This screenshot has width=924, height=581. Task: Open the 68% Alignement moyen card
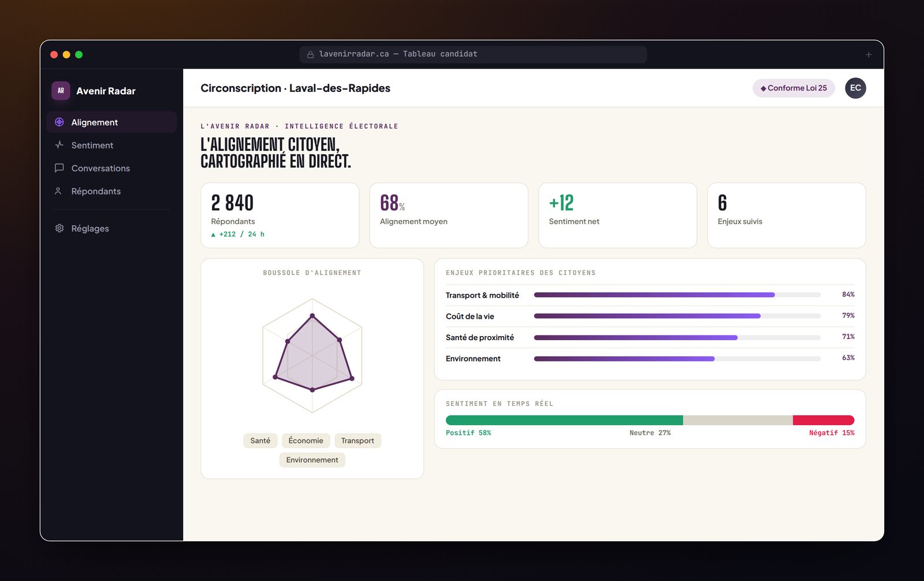[x=449, y=215]
